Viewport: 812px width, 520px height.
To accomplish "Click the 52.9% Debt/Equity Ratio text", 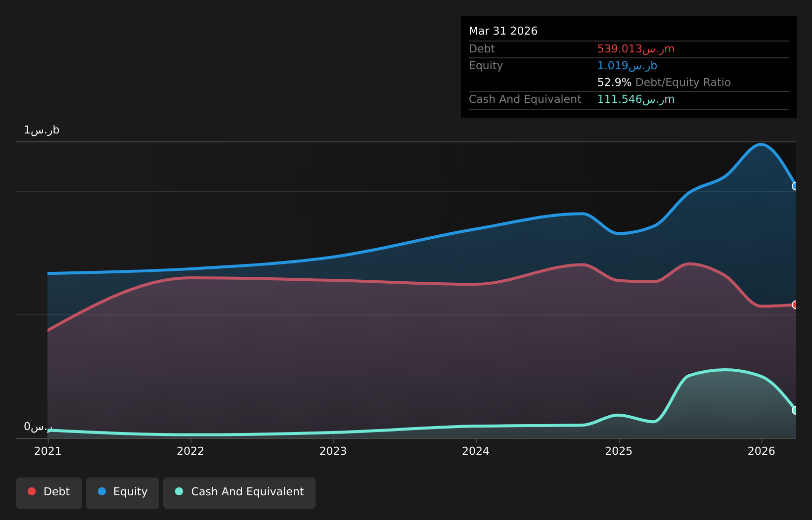I will click(664, 83).
